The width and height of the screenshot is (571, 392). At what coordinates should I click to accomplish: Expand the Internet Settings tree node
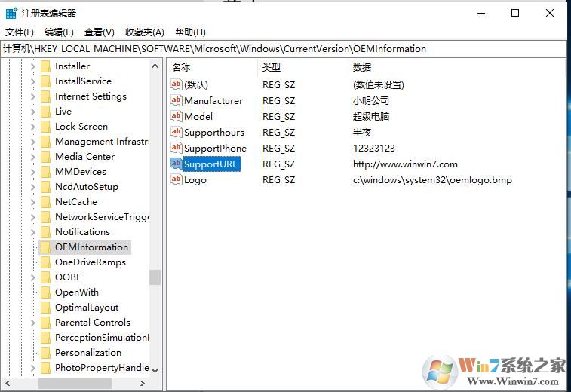pyautogui.click(x=32, y=96)
